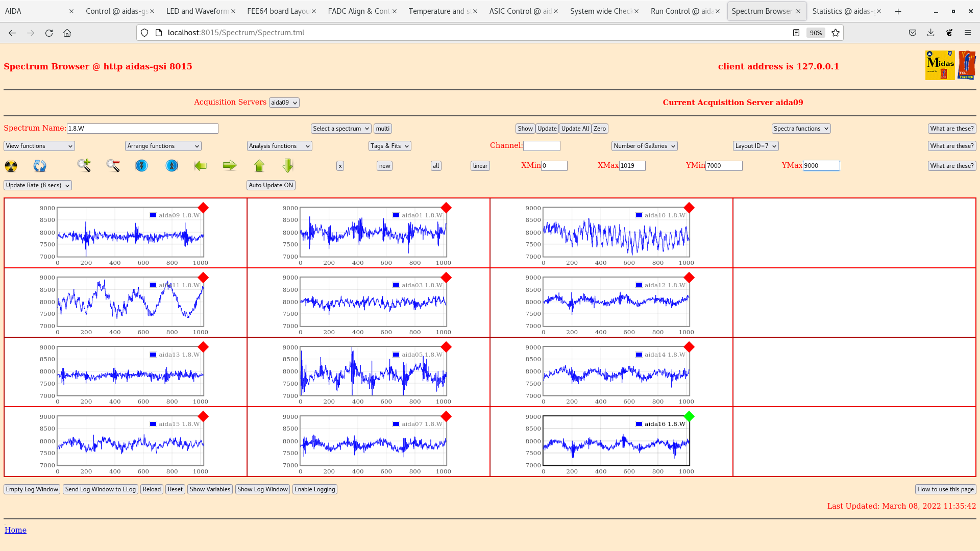
Task: Click the green up arrow icon
Action: [259, 165]
